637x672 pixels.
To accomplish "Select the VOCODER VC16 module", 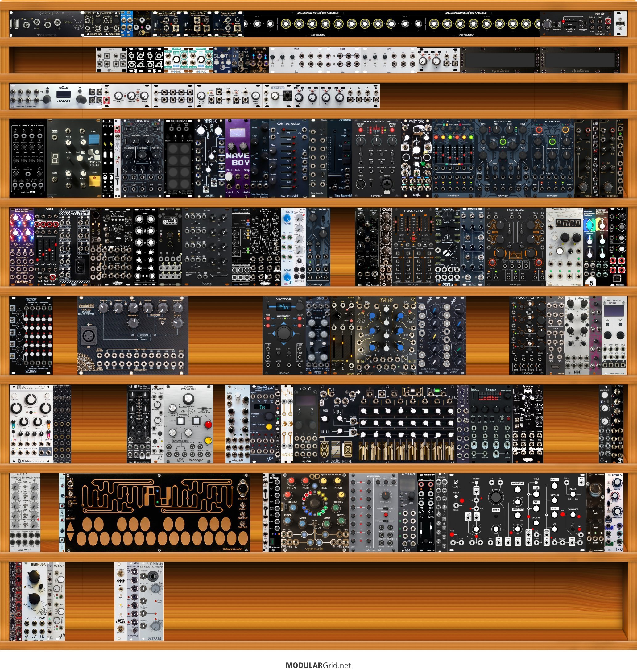I will pos(377,158).
